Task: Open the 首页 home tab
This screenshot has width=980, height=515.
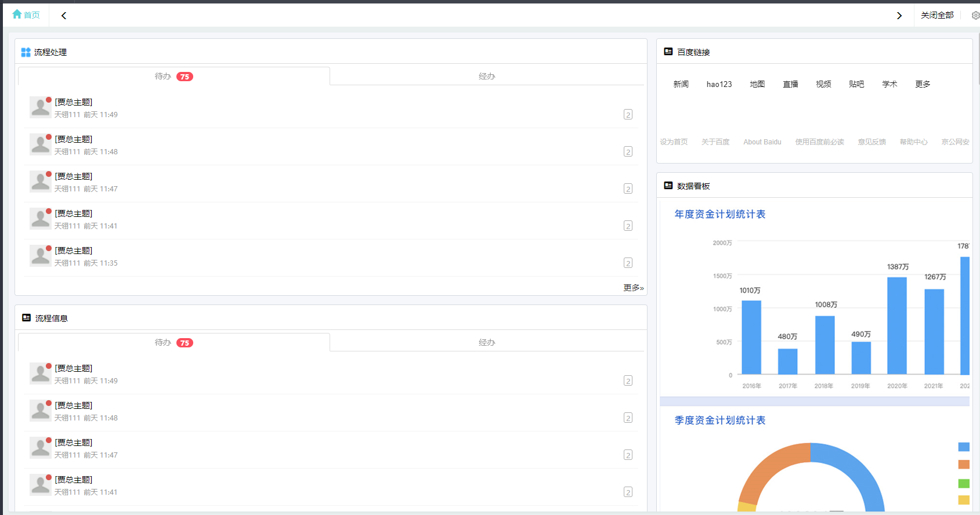Action: pyautogui.click(x=26, y=15)
